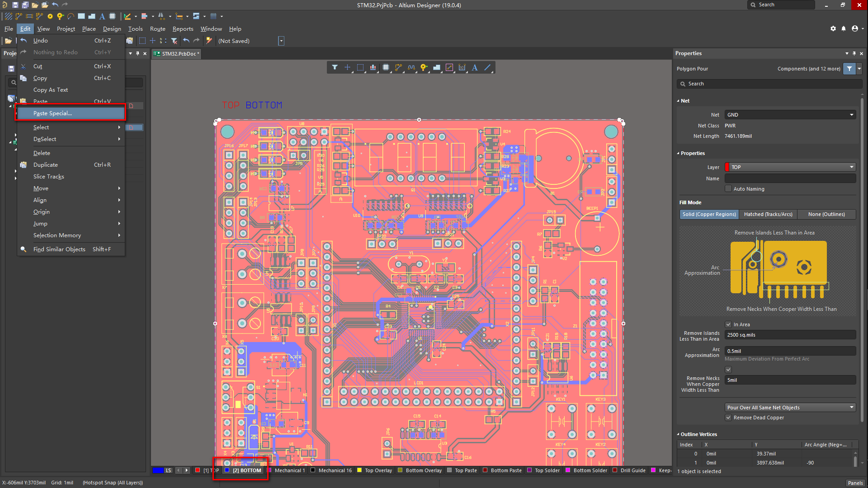Open the filter icon in the Active Bar
The width and height of the screenshot is (868, 488).
[x=335, y=67]
